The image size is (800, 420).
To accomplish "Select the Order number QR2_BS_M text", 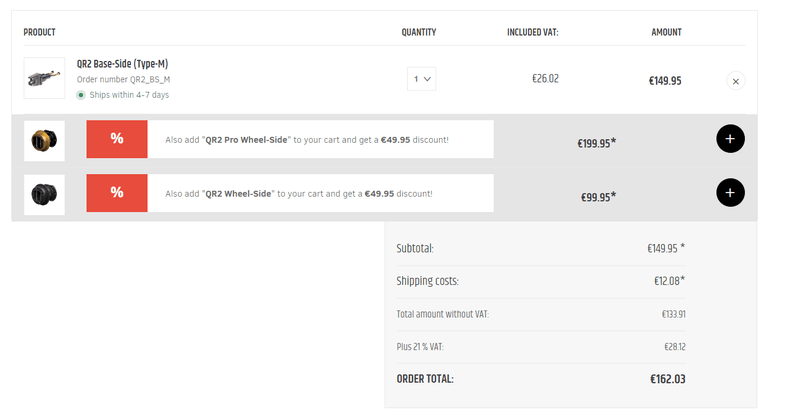I will (123, 80).
